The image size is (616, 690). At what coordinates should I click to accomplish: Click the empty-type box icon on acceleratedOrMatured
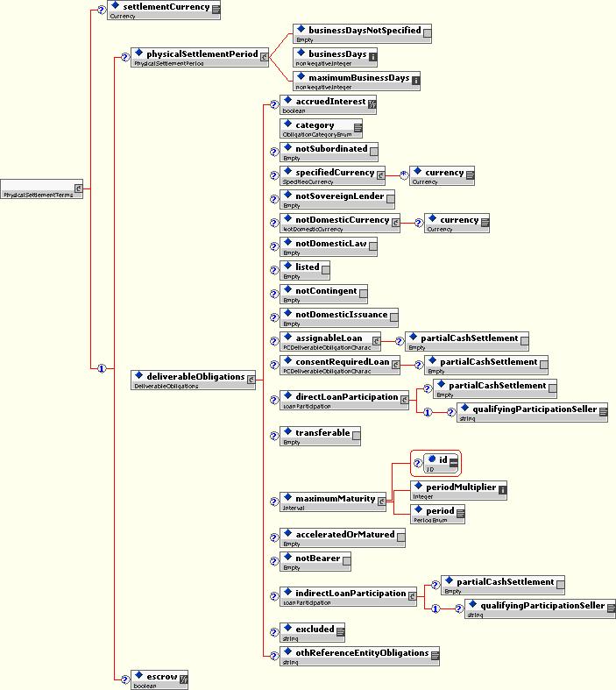pos(401,537)
